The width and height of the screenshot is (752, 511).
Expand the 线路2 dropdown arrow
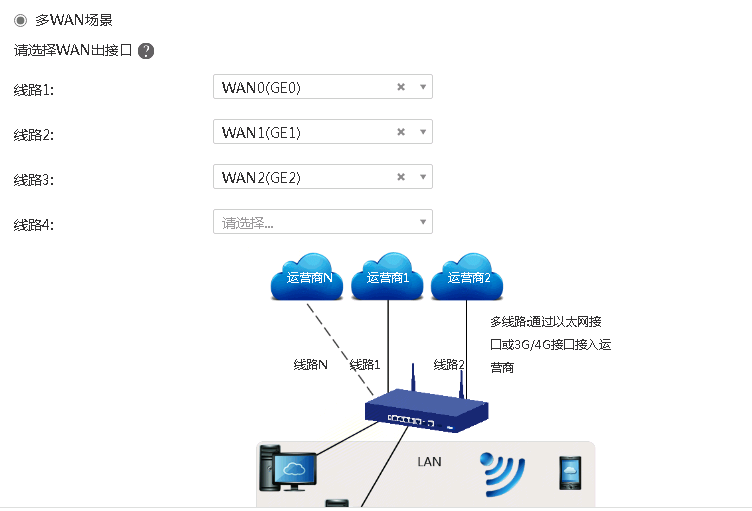(x=423, y=132)
